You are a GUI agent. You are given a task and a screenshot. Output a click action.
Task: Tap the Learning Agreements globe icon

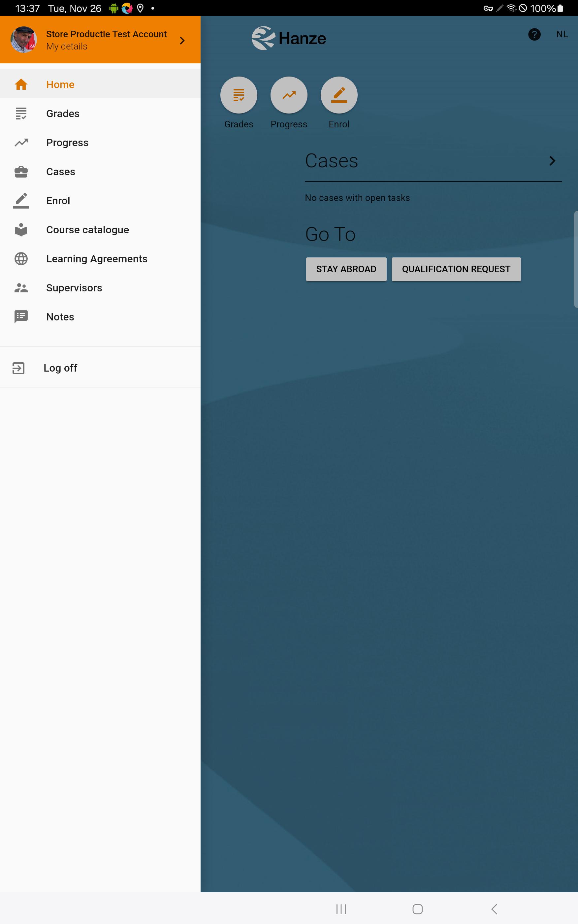21,259
